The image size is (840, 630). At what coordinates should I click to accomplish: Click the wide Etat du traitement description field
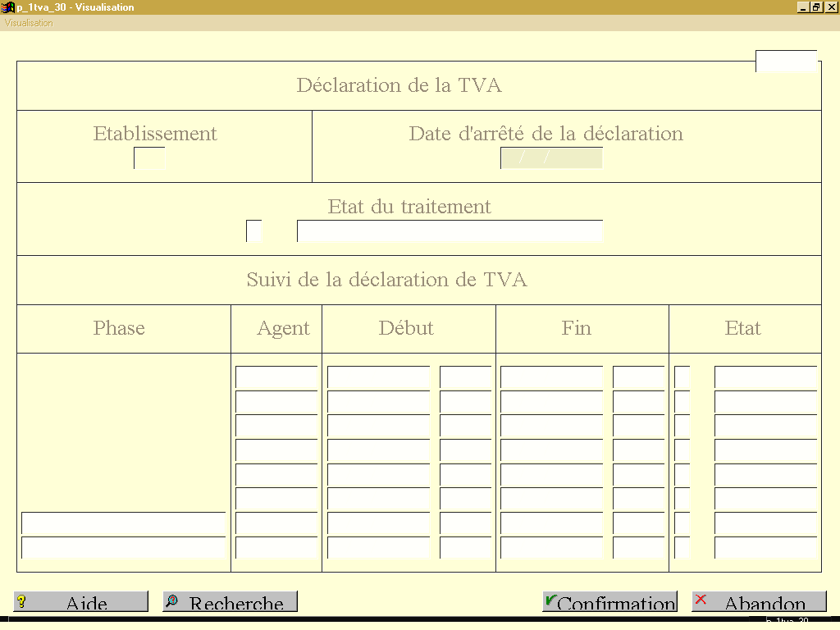450,231
